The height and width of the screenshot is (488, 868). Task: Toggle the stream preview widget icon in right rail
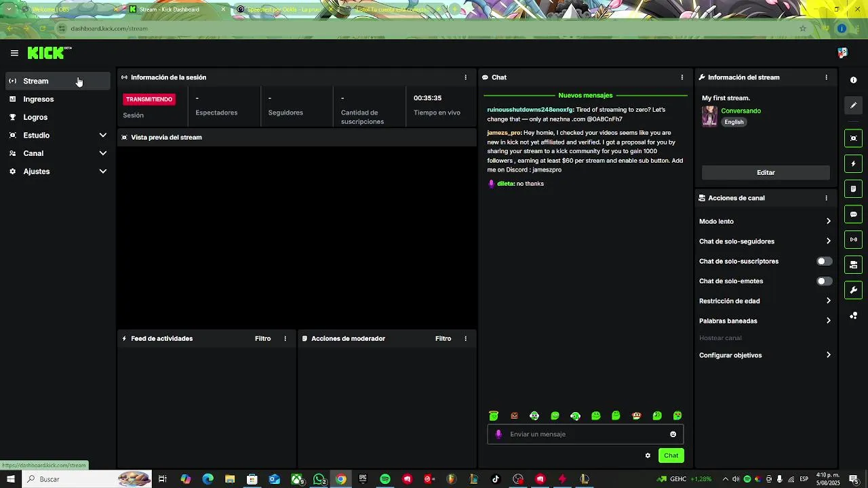pyautogui.click(x=853, y=138)
